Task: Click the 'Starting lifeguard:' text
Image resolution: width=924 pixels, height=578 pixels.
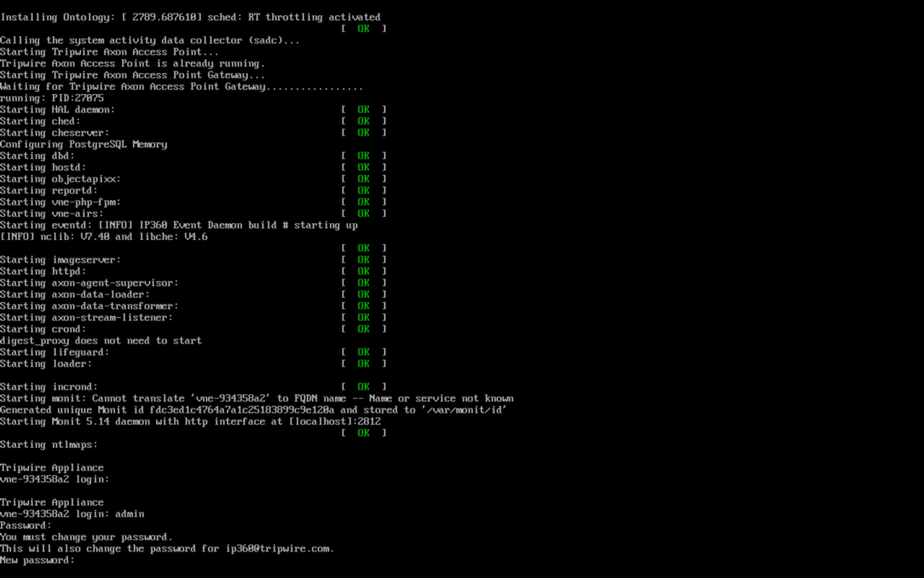Action: click(x=55, y=352)
